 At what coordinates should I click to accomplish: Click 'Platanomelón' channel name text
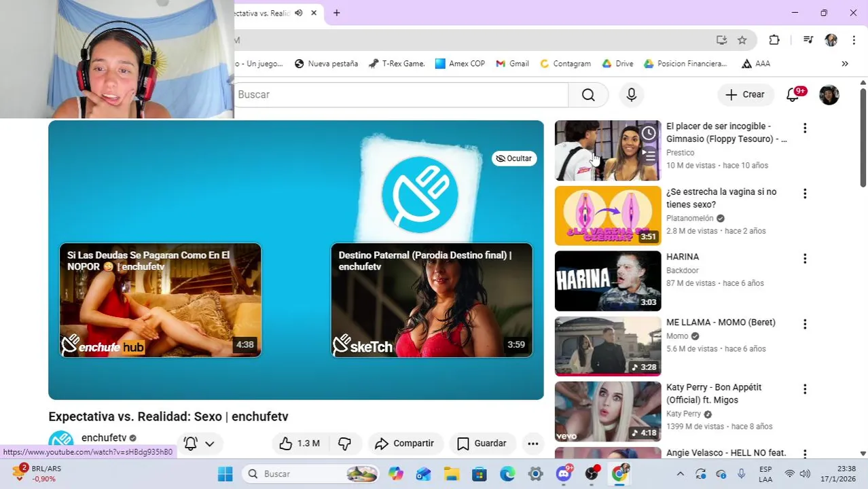coord(690,218)
